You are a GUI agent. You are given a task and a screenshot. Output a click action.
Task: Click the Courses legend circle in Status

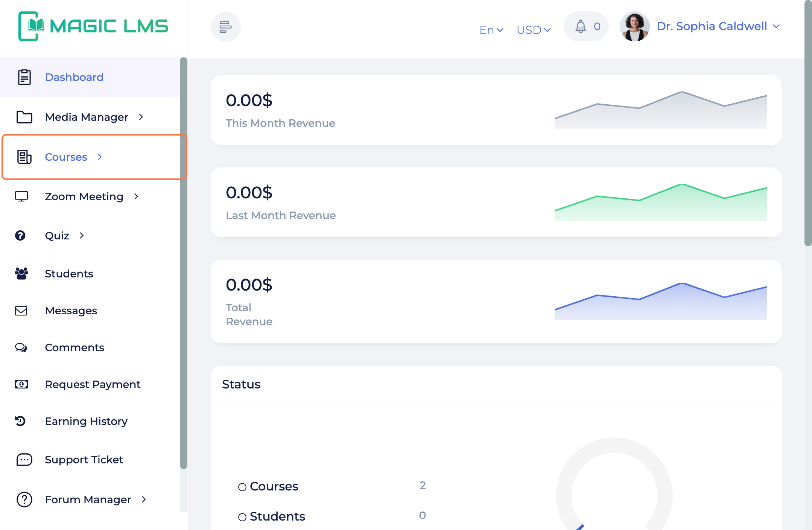pos(242,487)
